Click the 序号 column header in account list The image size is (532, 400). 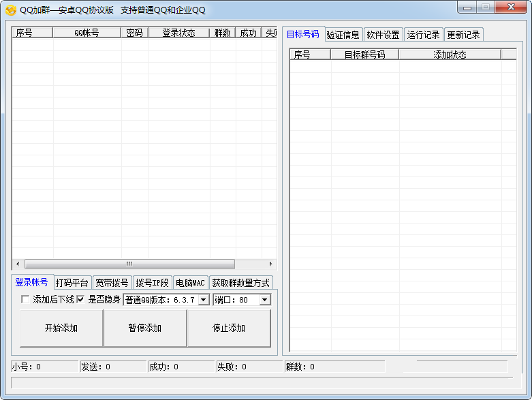click(32, 33)
